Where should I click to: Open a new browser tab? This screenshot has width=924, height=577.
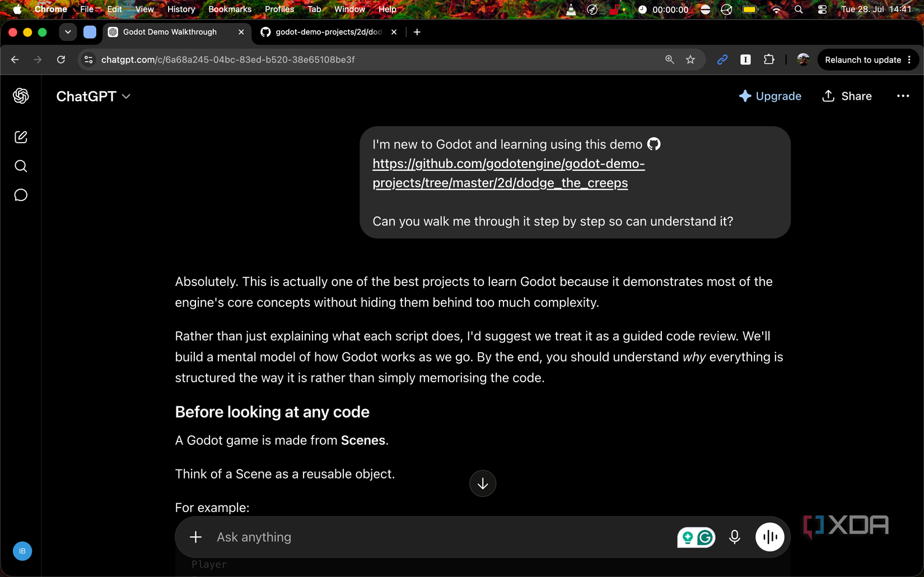417,32
